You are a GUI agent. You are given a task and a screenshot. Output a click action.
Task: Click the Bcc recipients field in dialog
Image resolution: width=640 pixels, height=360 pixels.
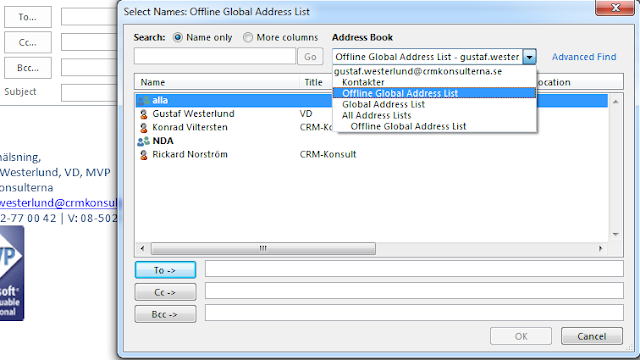(414, 313)
